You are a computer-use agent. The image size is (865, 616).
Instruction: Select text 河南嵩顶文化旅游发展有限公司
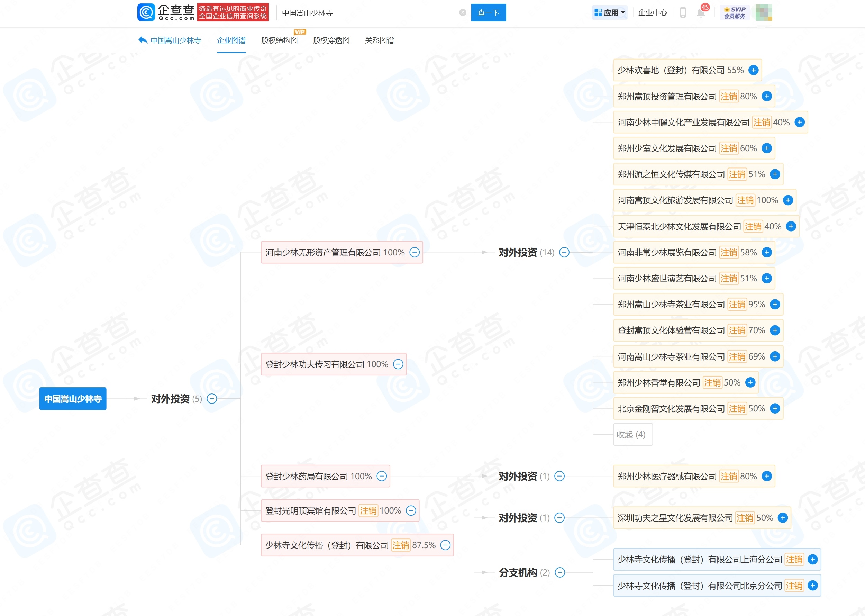[x=675, y=200]
